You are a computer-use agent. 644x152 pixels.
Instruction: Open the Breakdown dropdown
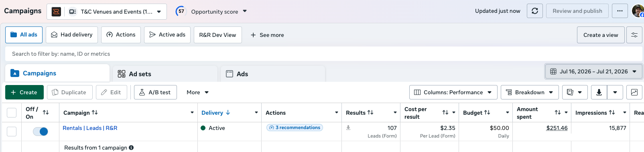point(530,92)
